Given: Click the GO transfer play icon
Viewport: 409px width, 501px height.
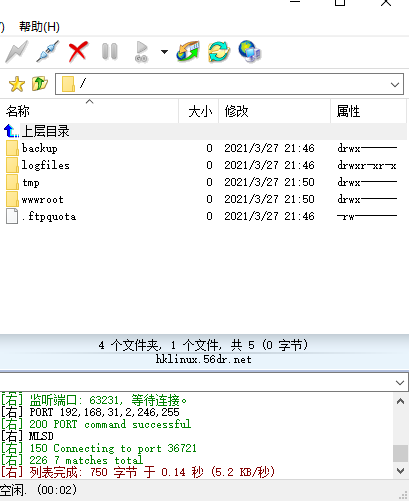Looking at the screenshot, I should (141, 52).
